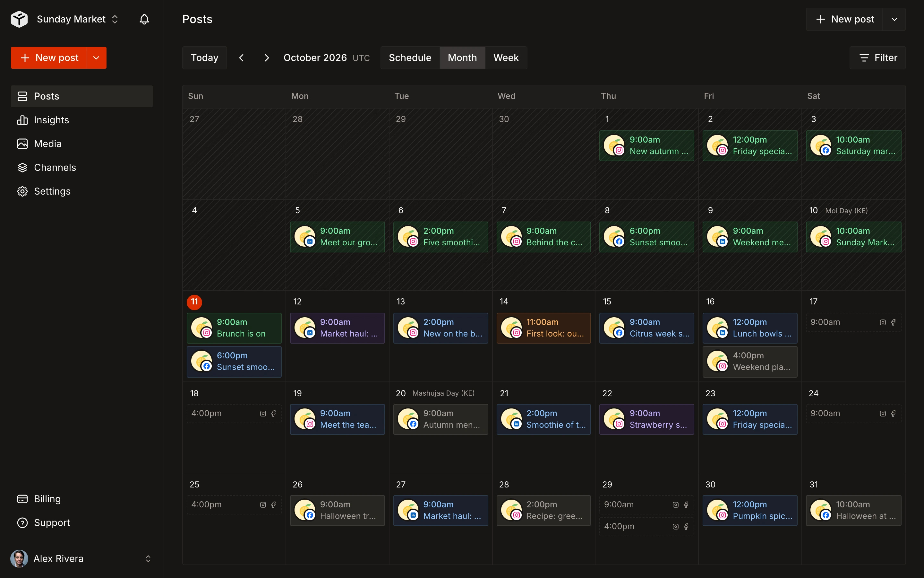Click the Insights bar chart icon
This screenshot has width=924, height=578.
[22, 120]
